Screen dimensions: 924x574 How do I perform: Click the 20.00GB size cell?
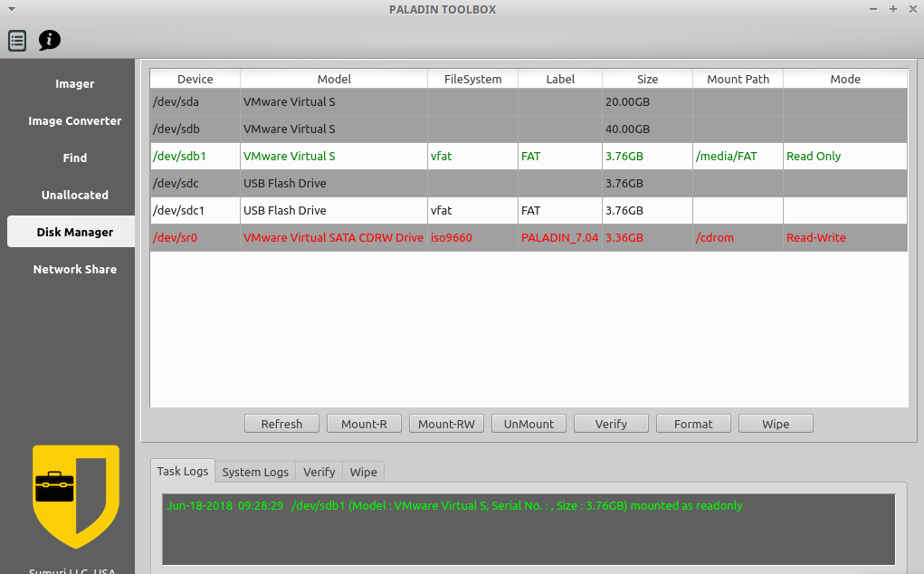[647, 102]
